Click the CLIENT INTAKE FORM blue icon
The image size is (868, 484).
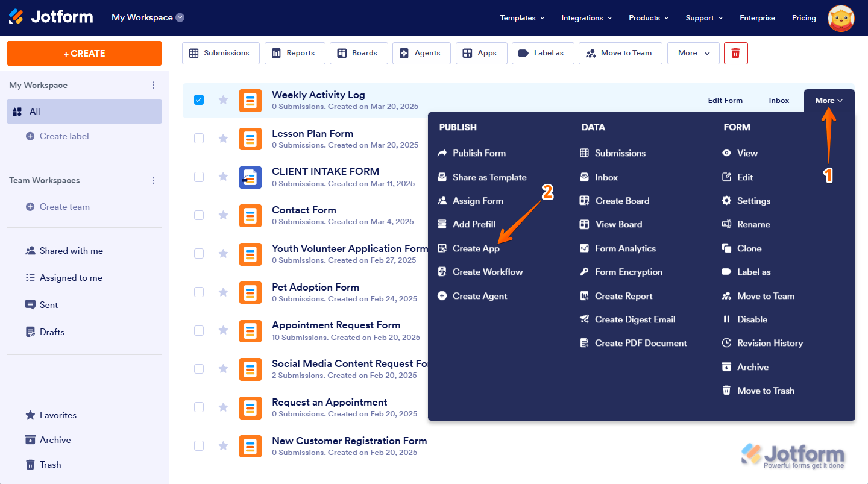click(250, 177)
